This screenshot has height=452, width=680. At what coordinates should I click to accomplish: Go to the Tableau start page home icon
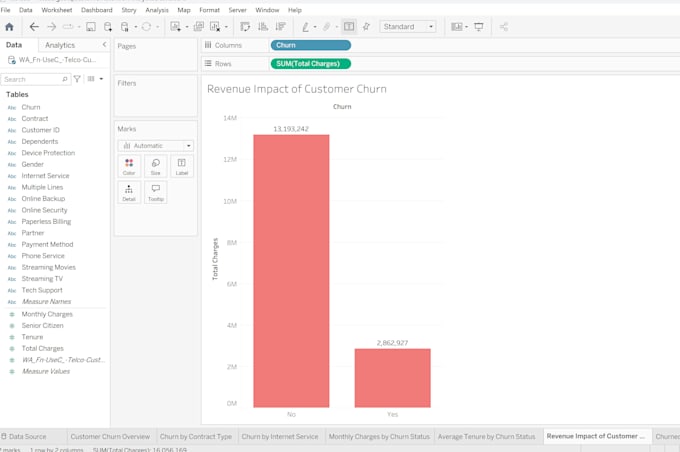9,27
